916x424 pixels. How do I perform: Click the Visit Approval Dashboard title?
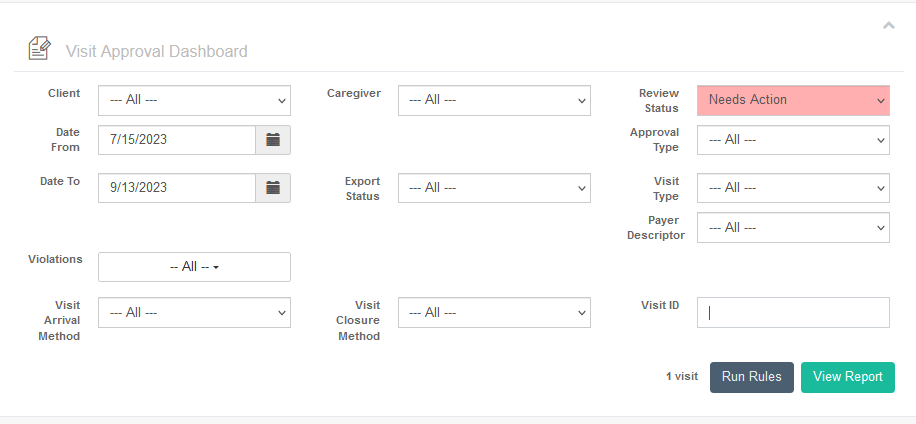point(157,51)
